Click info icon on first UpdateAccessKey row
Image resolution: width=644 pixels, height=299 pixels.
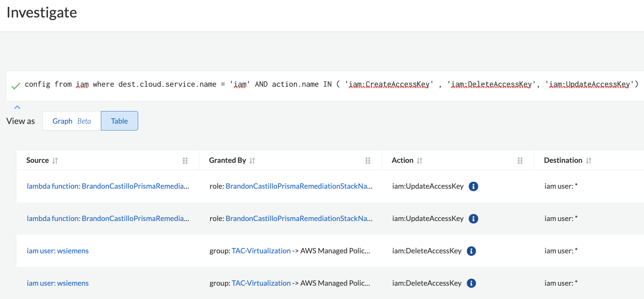click(x=473, y=186)
